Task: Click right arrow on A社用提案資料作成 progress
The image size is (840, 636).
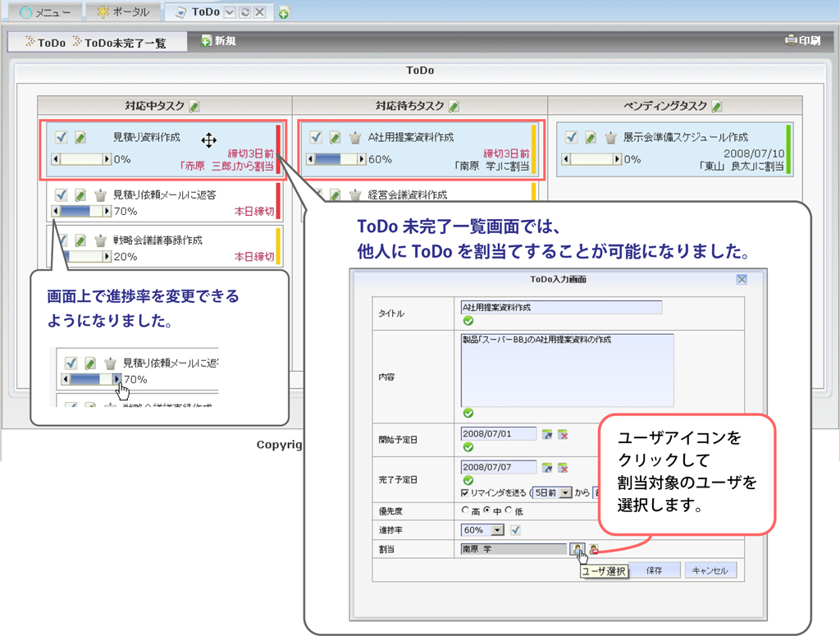Action: click(x=362, y=159)
